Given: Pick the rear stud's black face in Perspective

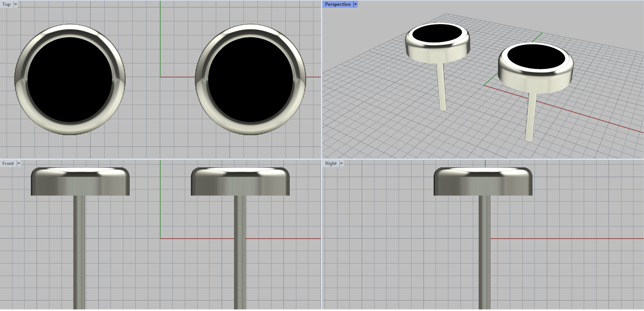Looking at the screenshot, I should pos(437,33).
